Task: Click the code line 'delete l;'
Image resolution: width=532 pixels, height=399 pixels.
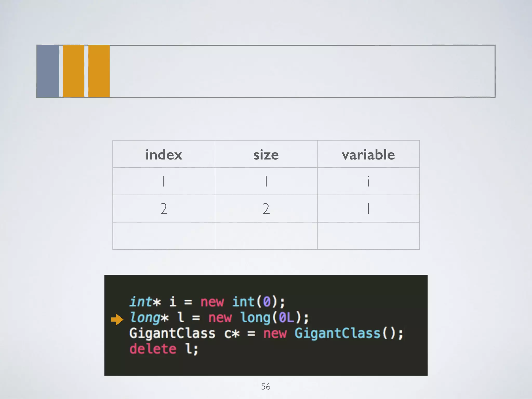Action: pos(164,349)
